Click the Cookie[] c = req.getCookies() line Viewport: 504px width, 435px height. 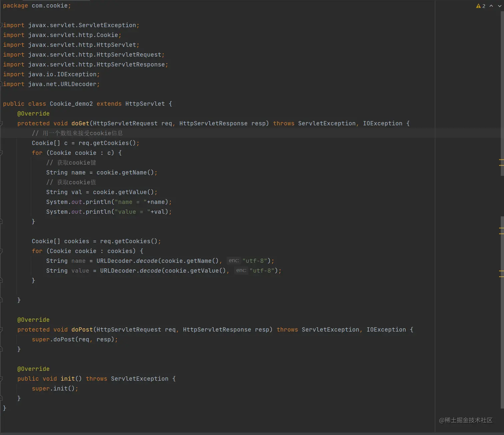tap(85, 143)
